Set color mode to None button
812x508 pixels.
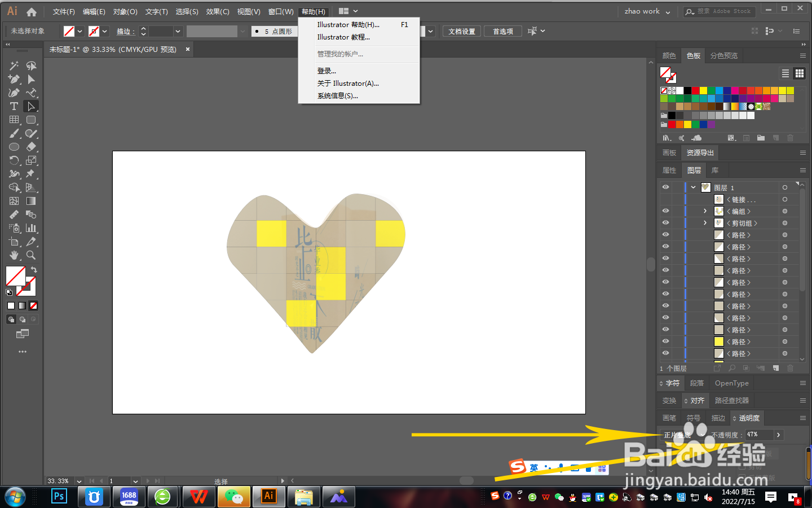pos(33,305)
